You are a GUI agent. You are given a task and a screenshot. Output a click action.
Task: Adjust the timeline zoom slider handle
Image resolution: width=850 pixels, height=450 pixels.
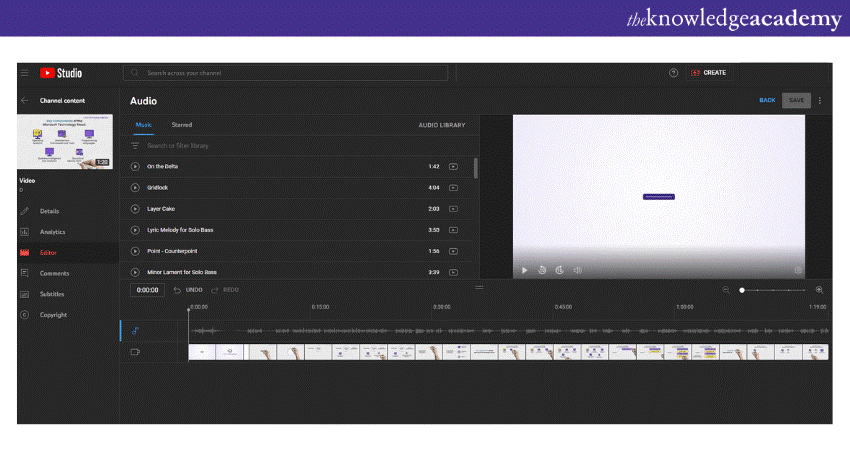[742, 289]
